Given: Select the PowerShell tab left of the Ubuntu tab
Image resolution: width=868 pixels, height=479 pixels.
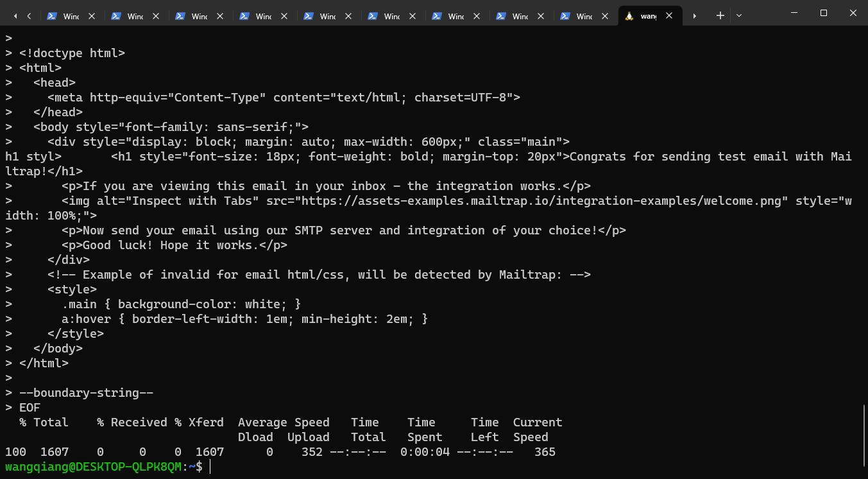Looking at the screenshot, I should 584,16.
